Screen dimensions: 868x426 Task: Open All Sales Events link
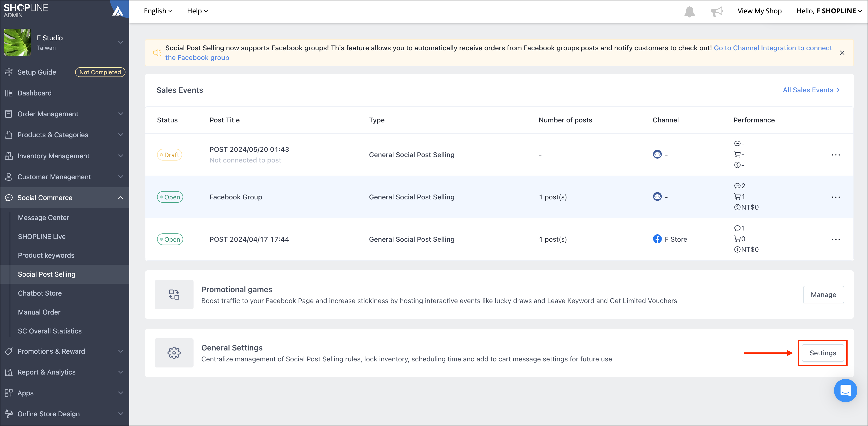pos(811,90)
